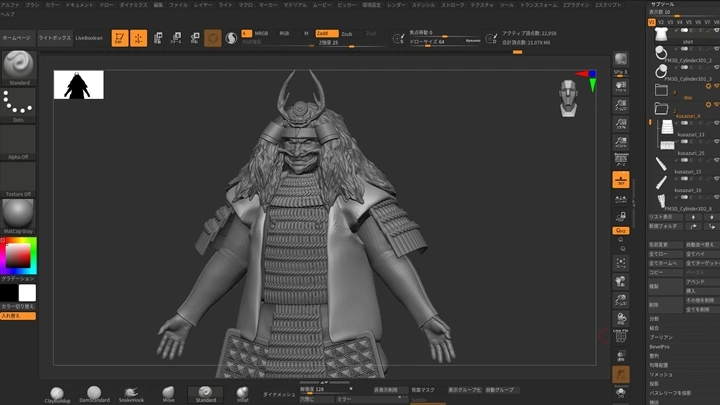Click the Zoom3D icon in right shelf
Image resolution: width=720 pixels, height=405 pixels.
621,300
